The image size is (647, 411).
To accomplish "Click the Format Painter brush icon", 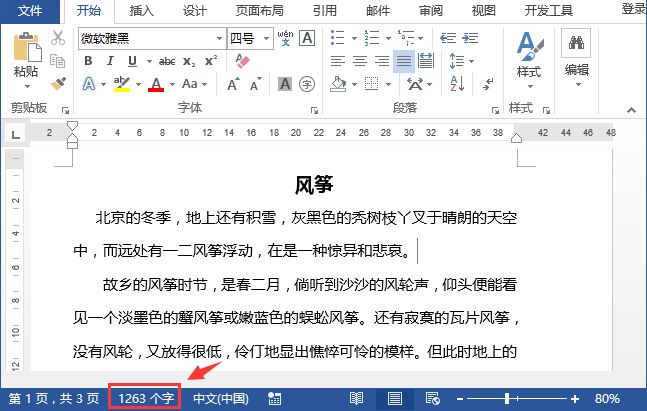I will click(58, 84).
